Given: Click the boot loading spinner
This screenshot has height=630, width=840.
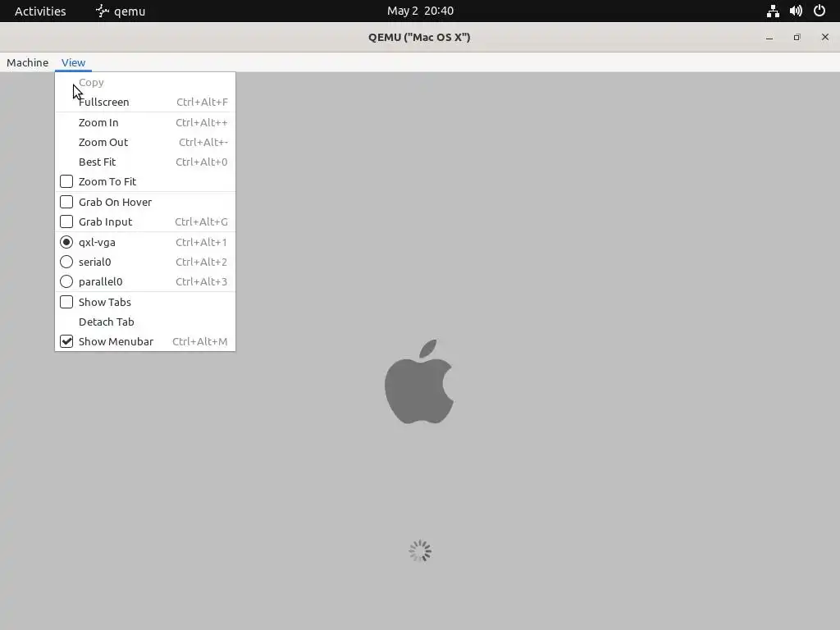Looking at the screenshot, I should click(x=420, y=550).
